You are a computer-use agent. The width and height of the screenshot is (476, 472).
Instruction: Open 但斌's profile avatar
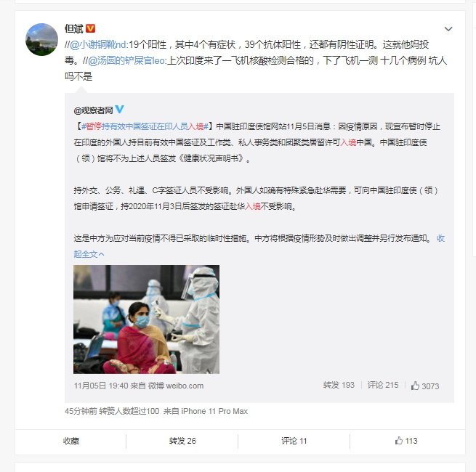coord(41,39)
